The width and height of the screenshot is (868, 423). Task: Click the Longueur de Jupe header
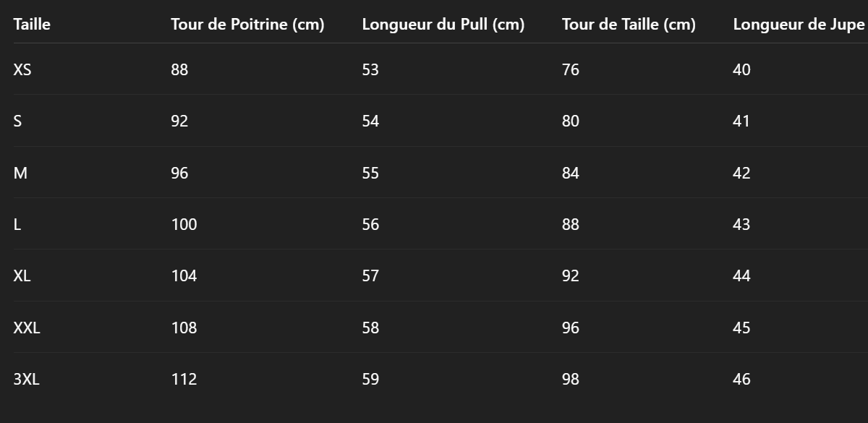point(799,25)
